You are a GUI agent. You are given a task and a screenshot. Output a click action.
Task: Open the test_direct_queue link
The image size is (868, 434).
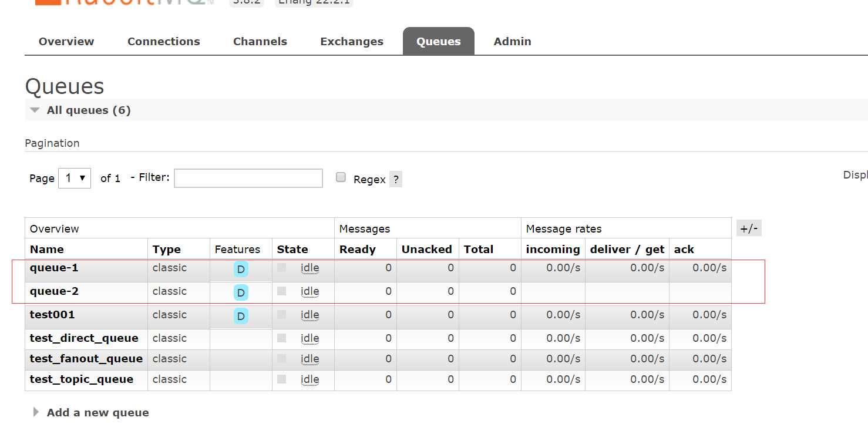[84, 338]
